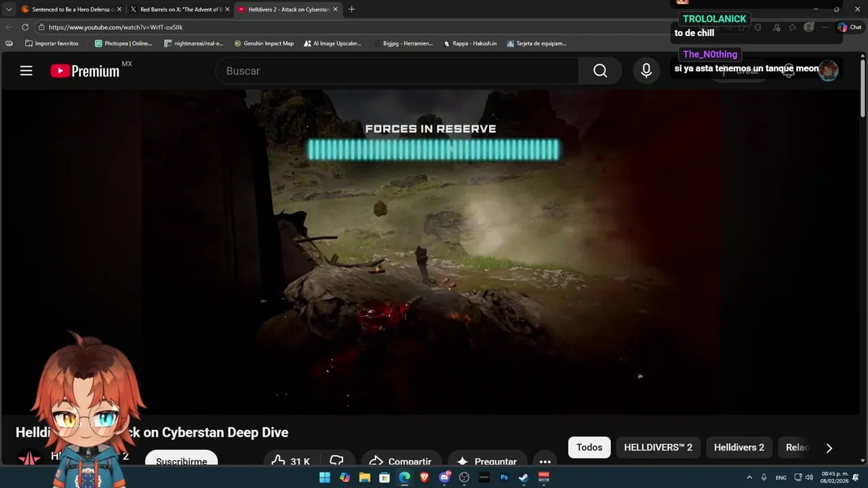Open the Tarjeta de equipam bookmark
Viewport: 868px width, 488px height.
536,43
